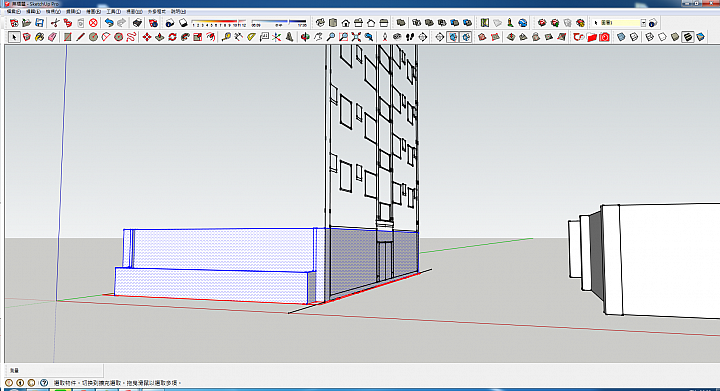Open Layer Manager icon beside layer box
The height and width of the screenshot is (391, 720).
click(x=653, y=22)
